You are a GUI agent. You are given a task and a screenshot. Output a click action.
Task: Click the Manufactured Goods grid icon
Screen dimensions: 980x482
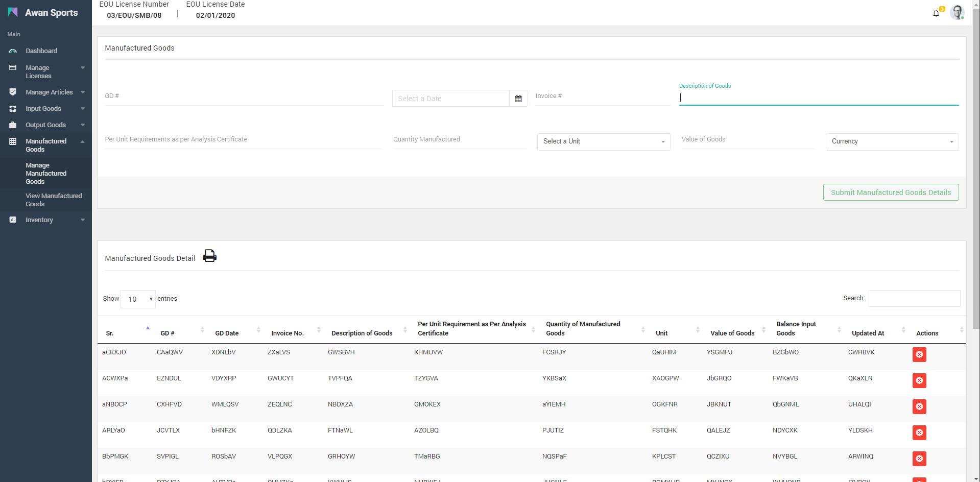coord(13,141)
